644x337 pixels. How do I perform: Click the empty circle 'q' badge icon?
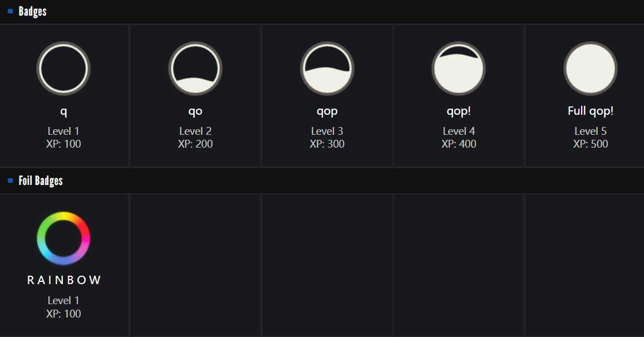click(63, 69)
